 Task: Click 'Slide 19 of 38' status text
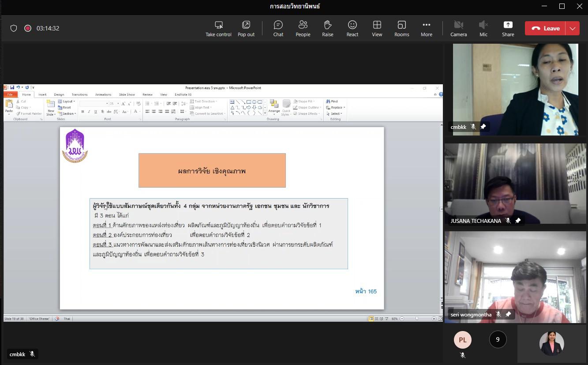14,319
